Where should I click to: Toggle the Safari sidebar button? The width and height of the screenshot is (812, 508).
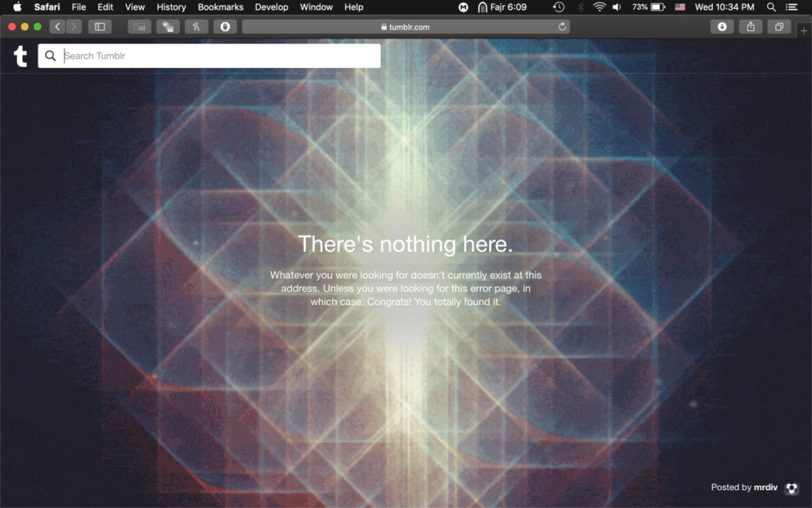(x=100, y=27)
